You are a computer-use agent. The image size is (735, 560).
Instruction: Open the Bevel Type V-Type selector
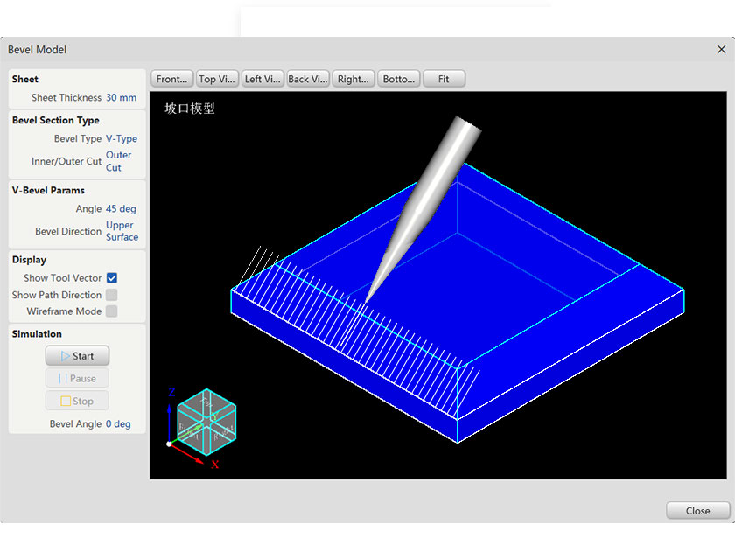tap(122, 138)
